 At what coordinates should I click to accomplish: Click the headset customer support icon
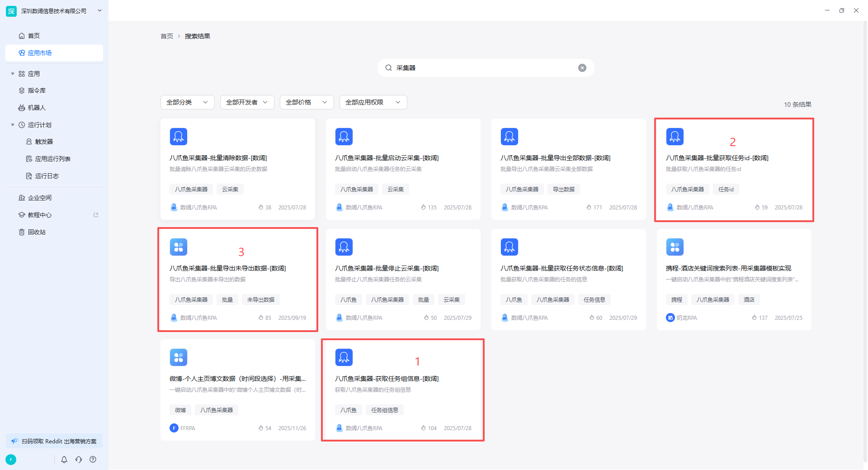tap(79, 460)
